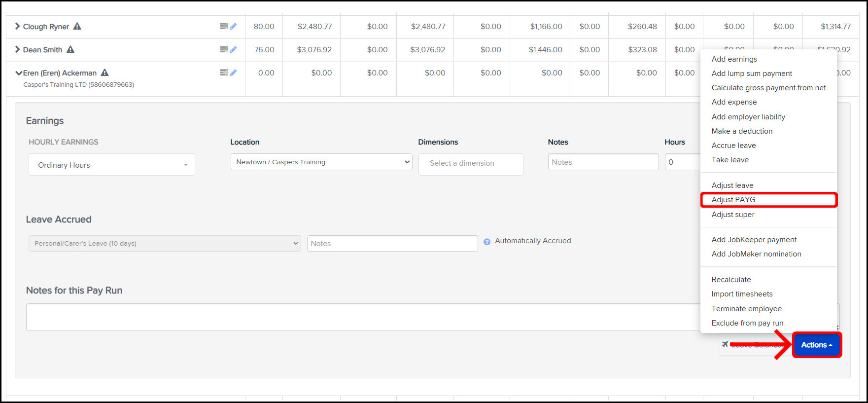
Task: Expand the Clough Ryner employee row
Action: coord(18,26)
